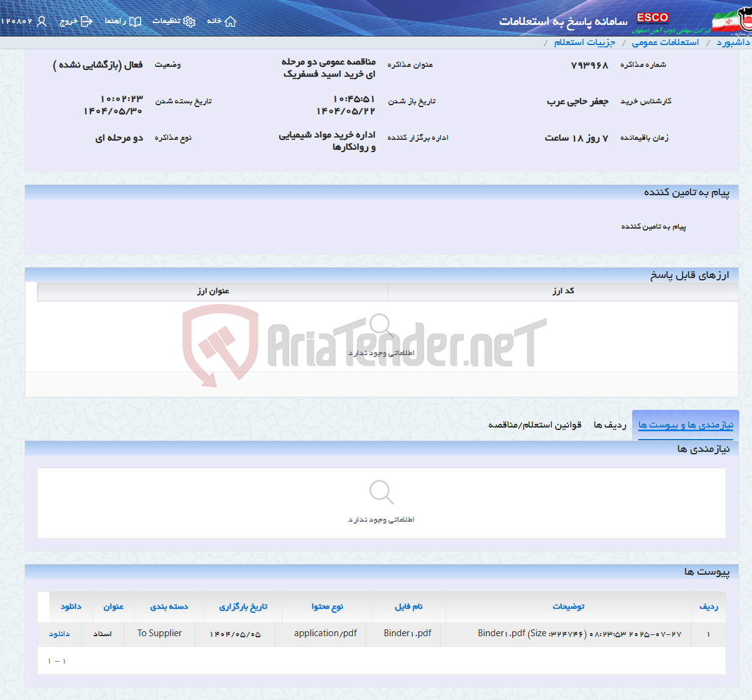The width and height of the screenshot is (752, 700).
Task: Open تنظیمات settings gear icon
Action: pos(190,21)
